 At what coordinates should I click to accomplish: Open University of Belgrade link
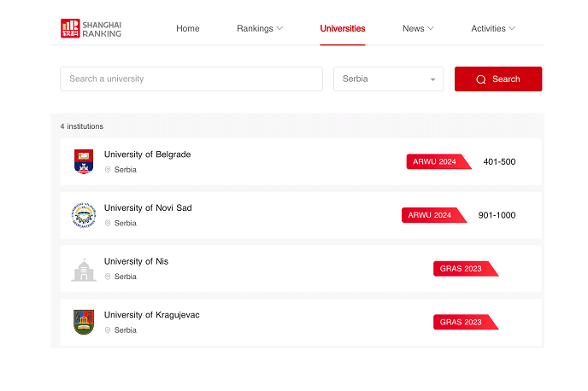pyautogui.click(x=147, y=155)
